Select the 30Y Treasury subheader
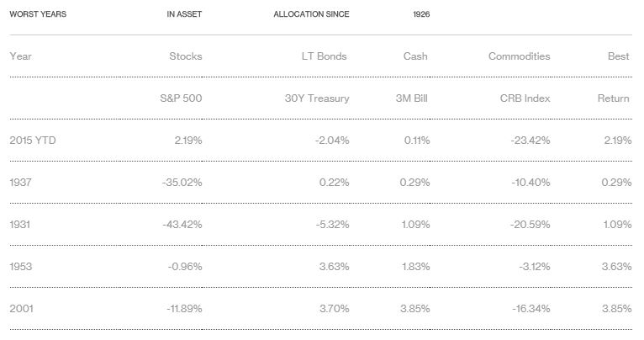The height and width of the screenshot is (340, 644). click(317, 98)
